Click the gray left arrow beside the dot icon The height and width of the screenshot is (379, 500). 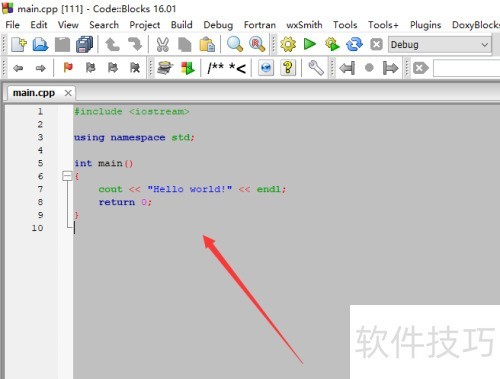[x=347, y=68]
